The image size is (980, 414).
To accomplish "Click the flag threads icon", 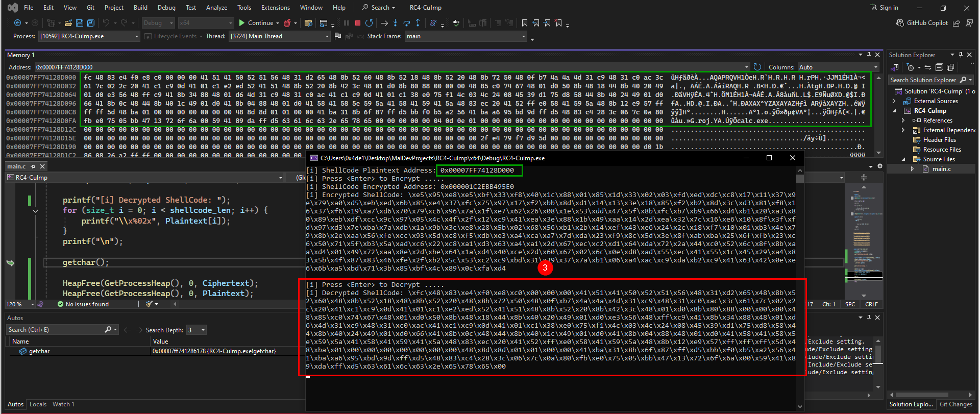I will coord(337,36).
